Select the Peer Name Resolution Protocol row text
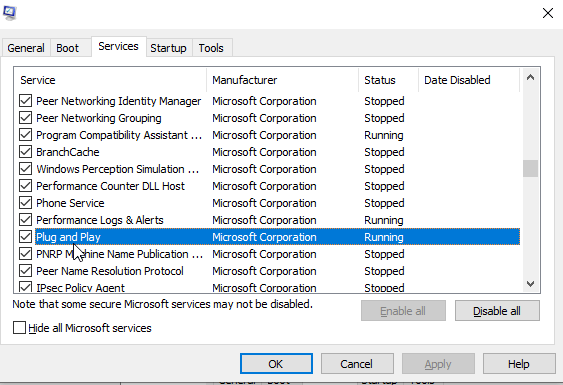 coord(110,271)
